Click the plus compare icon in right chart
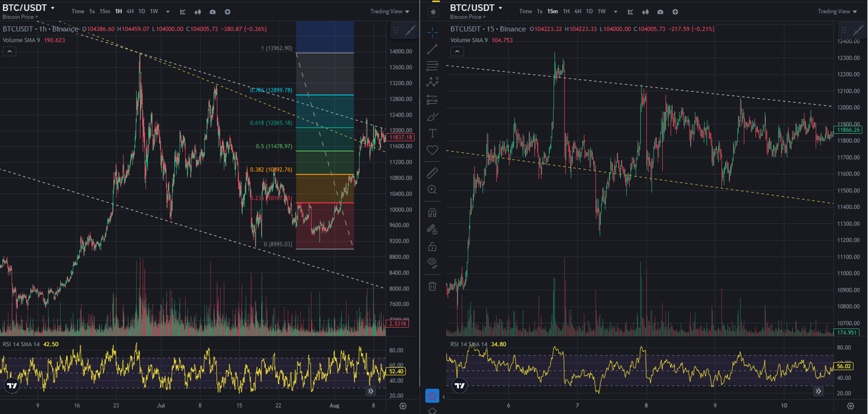Image resolution: width=868 pixels, height=414 pixels. point(675,11)
